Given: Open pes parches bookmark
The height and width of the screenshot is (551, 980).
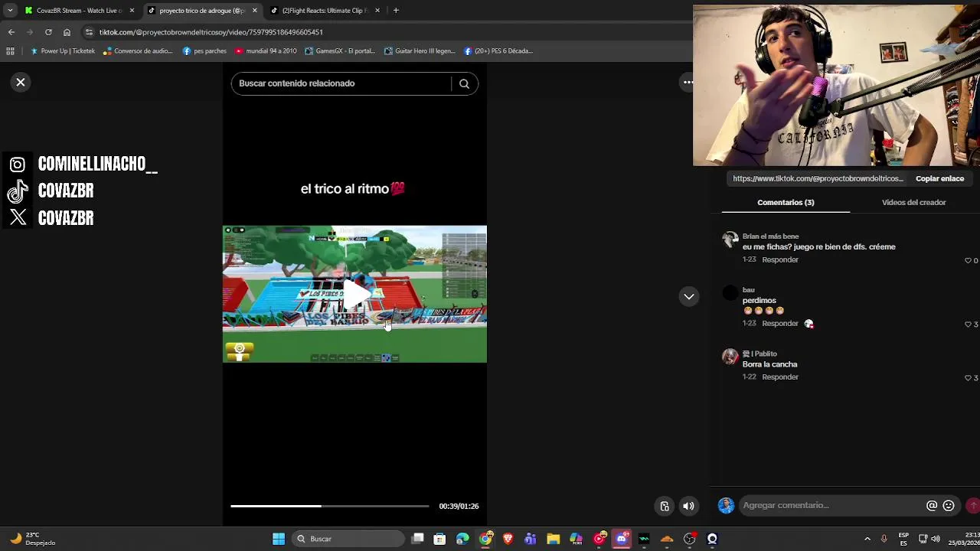Looking at the screenshot, I should [204, 51].
